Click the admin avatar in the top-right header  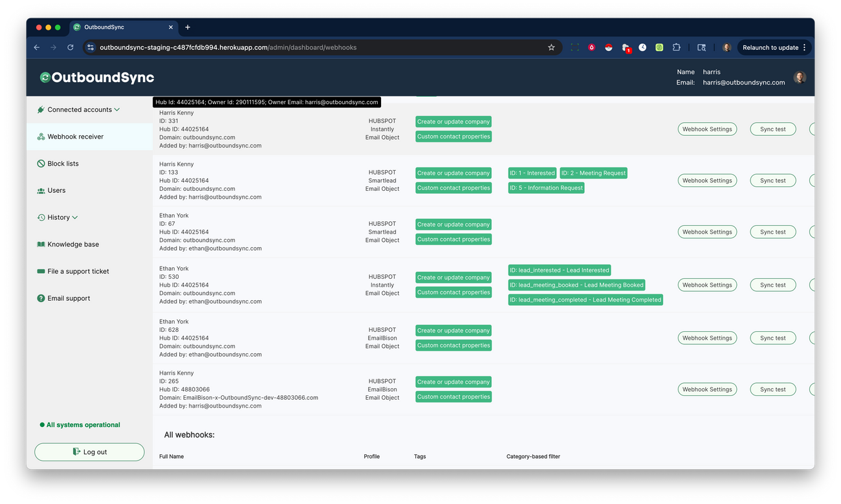tap(800, 77)
